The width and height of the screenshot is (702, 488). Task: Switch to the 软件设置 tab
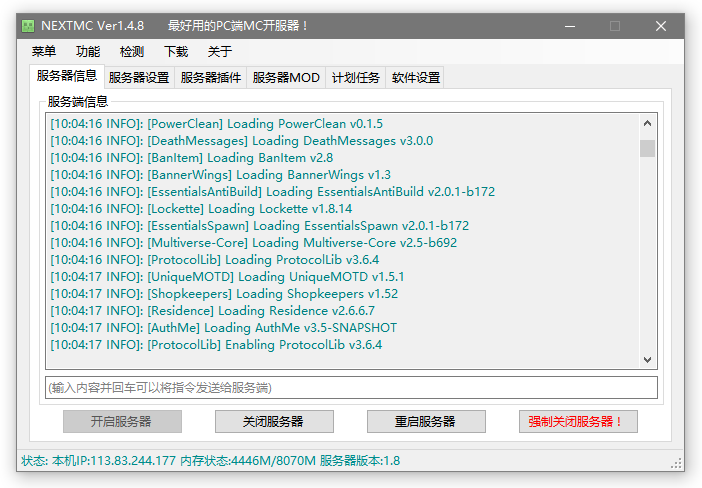tap(415, 77)
